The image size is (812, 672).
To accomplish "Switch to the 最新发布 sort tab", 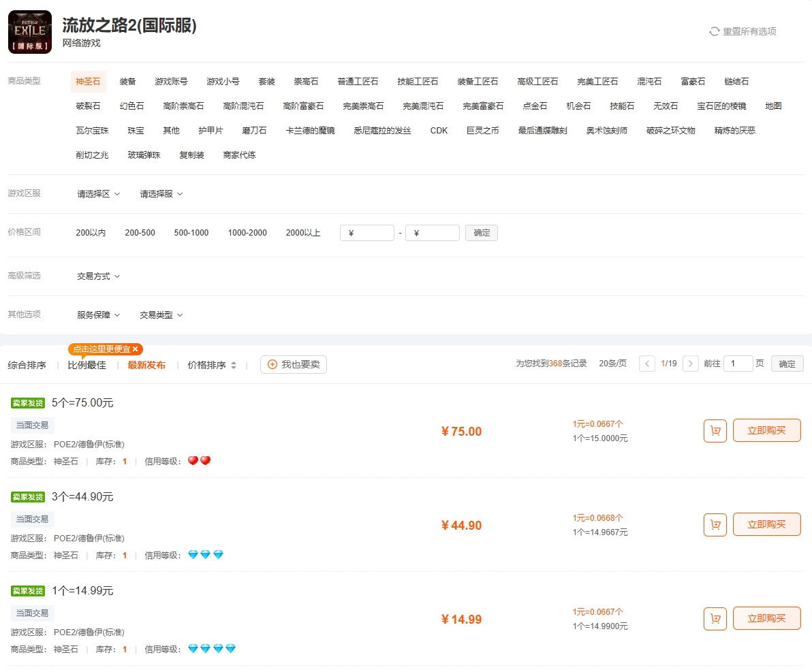I will (146, 364).
